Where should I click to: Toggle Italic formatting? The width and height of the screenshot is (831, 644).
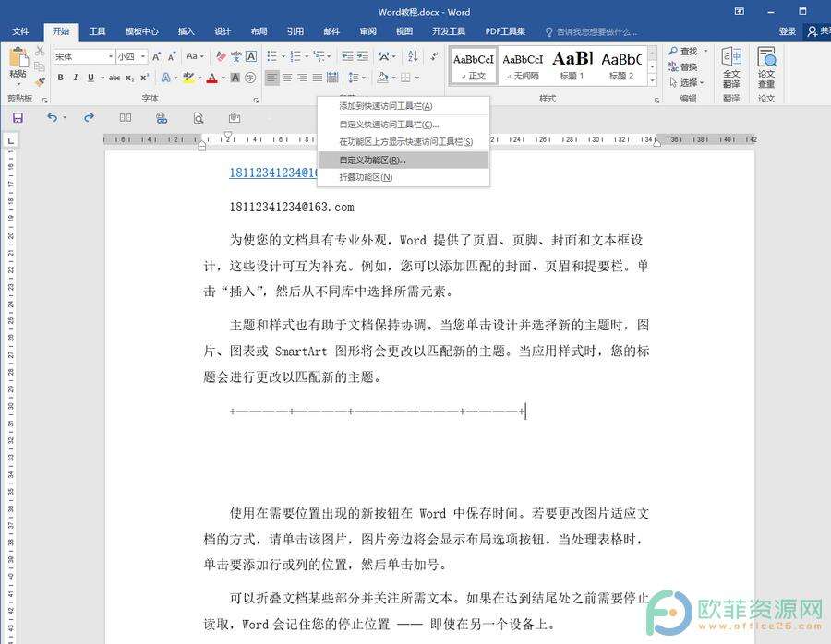[x=76, y=78]
